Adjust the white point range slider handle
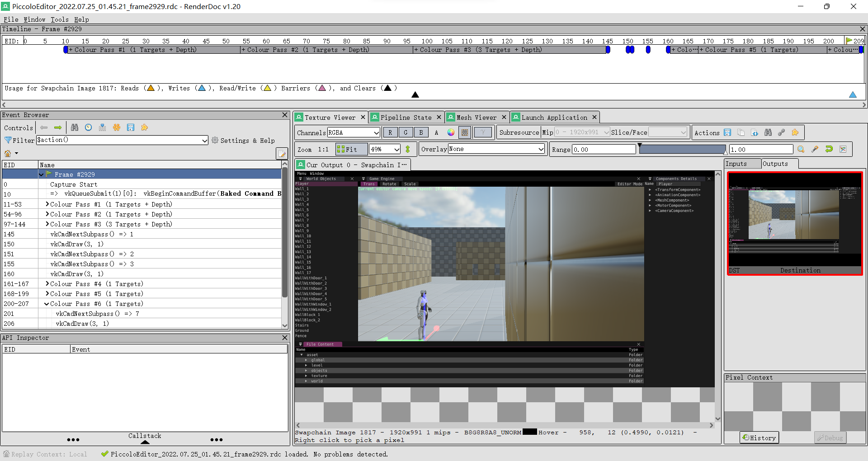This screenshot has width=868, height=461. tap(726, 153)
